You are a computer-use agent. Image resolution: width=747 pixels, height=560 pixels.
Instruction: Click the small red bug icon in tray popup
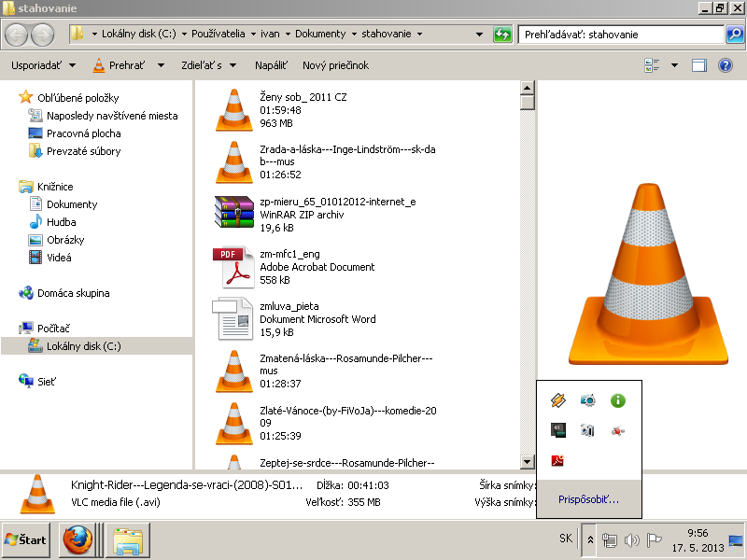[x=618, y=431]
